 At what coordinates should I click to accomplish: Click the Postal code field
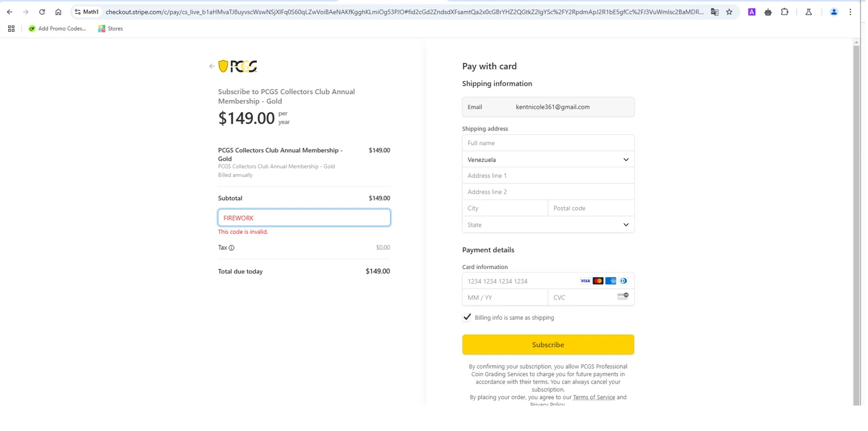tap(591, 208)
